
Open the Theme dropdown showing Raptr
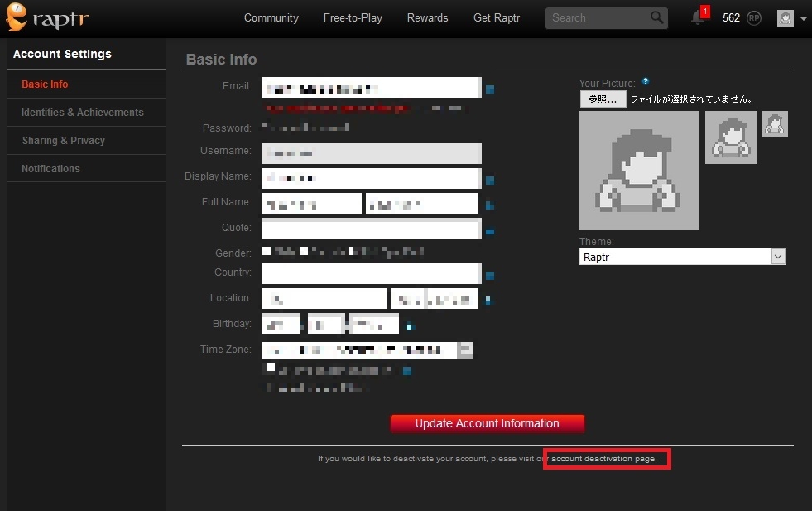683,257
